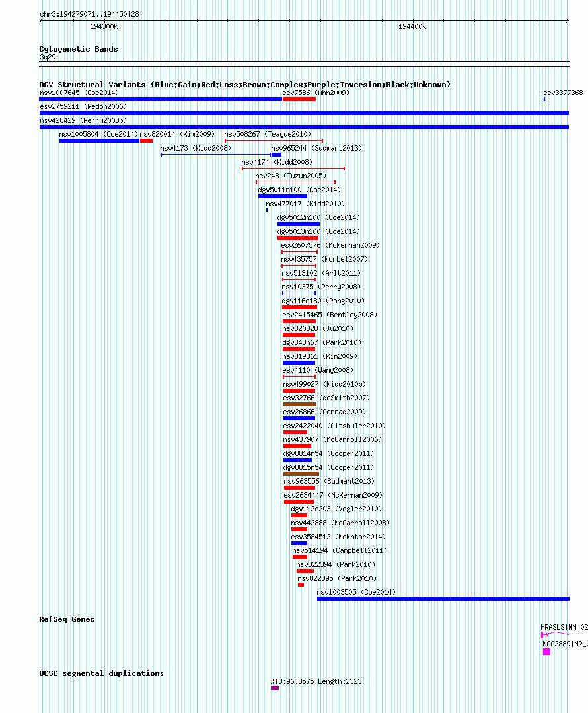
Task: Open nsv820328 (Ju2010) variant
Action: pyautogui.click(x=318, y=329)
